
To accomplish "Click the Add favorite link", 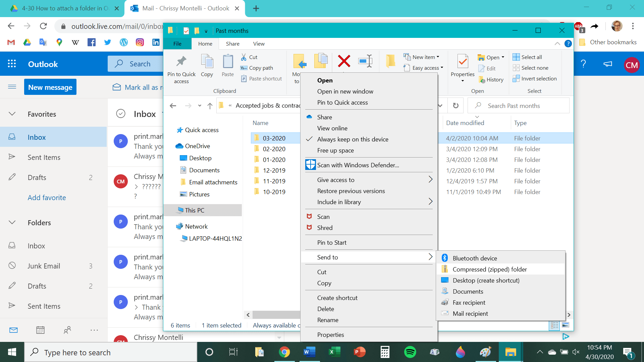I will 47,198.
